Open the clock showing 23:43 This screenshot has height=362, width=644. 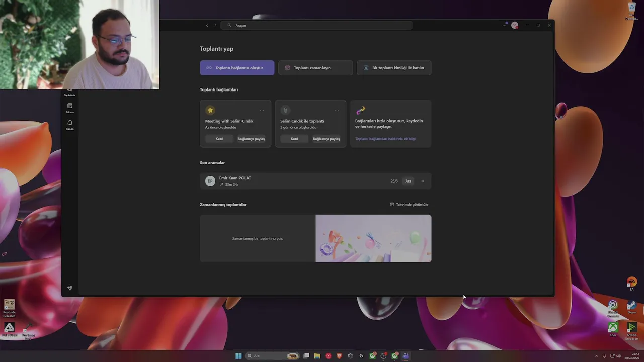[x=632, y=356]
